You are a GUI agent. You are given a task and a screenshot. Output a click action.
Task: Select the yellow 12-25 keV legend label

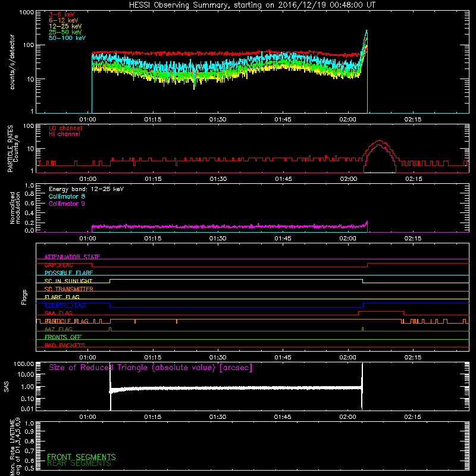tap(65, 26)
